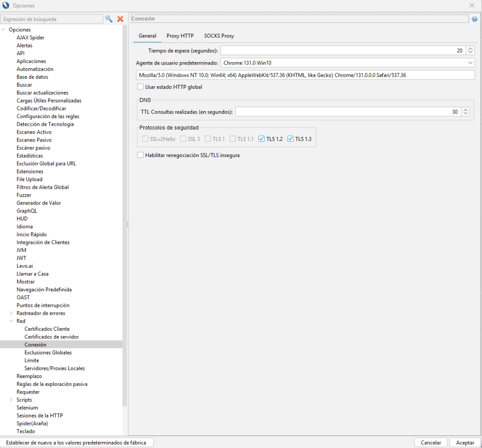Click the red X clear search icon
The image size is (482, 448).
click(x=120, y=19)
